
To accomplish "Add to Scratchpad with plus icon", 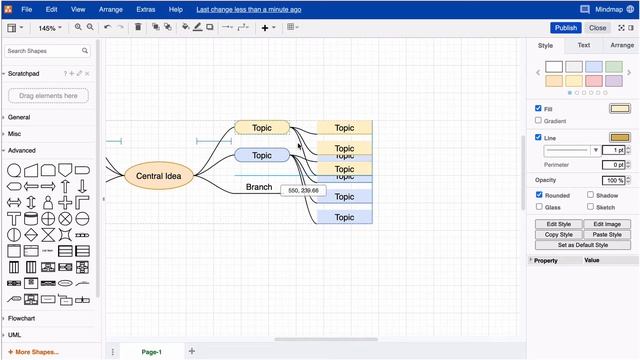I will (x=72, y=73).
